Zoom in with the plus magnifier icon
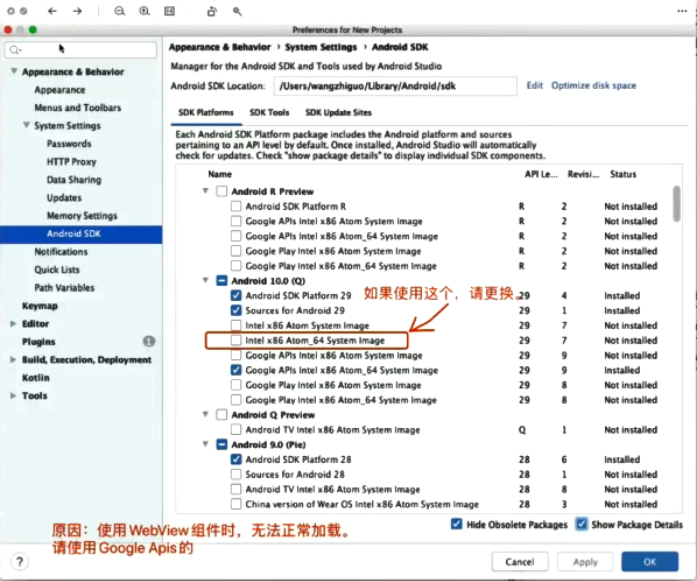Image resolution: width=697 pixels, height=581 pixels. pyautogui.click(x=144, y=11)
